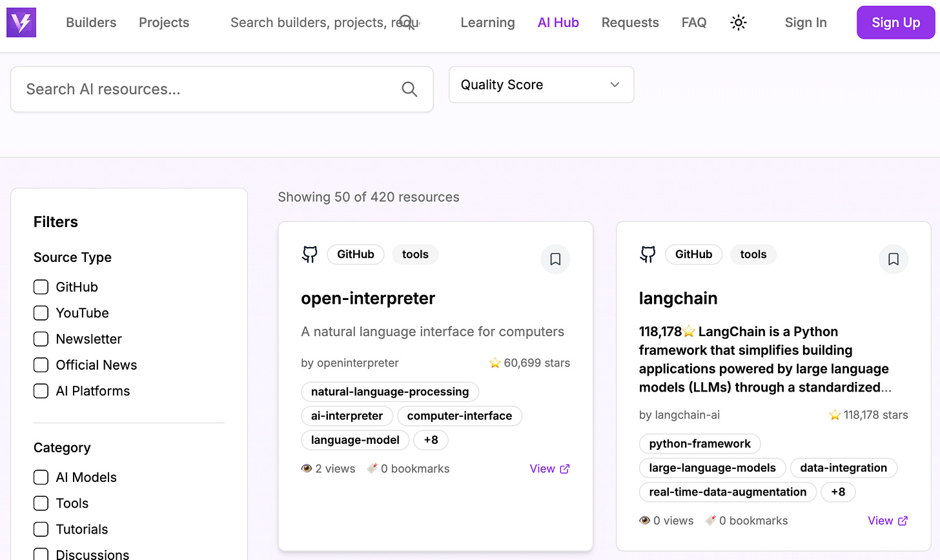Viewport: 940px width, 560px height.
Task: Check the Newsletter source type filter
Action: tap(41, 339)
